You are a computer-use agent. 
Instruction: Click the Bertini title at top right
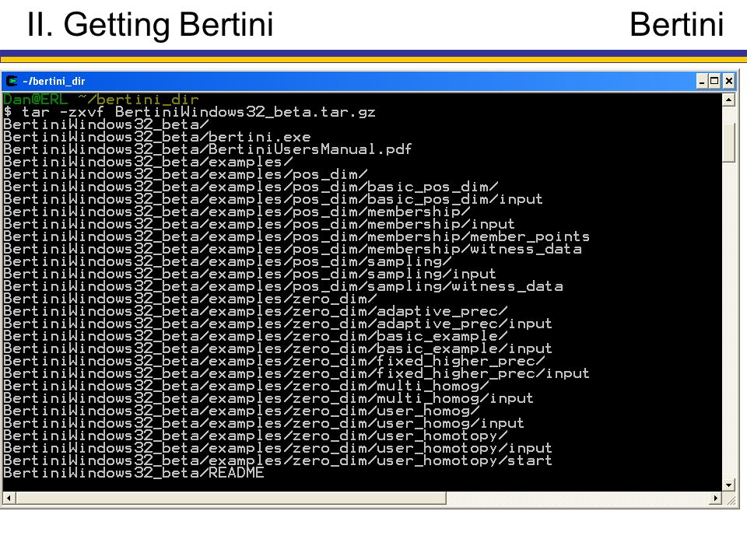676,24
